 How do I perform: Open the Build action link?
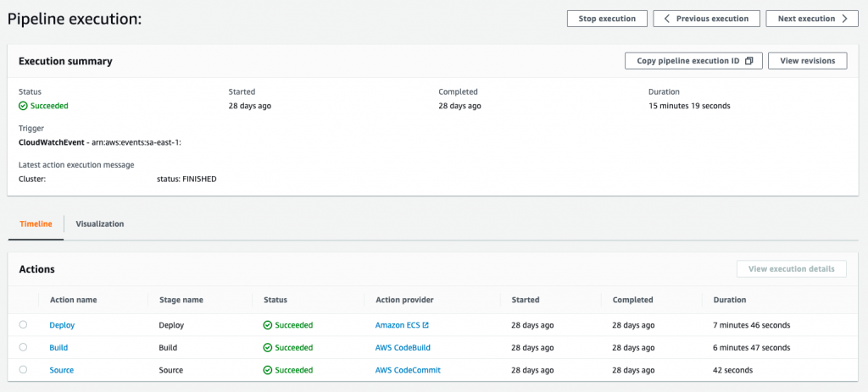pos(58,348)
